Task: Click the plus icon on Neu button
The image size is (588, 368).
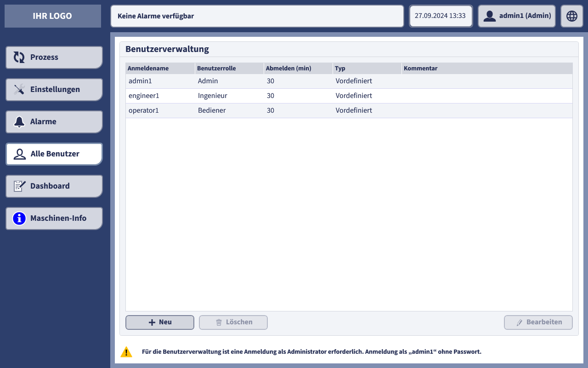Action: [x=152, y=322]
